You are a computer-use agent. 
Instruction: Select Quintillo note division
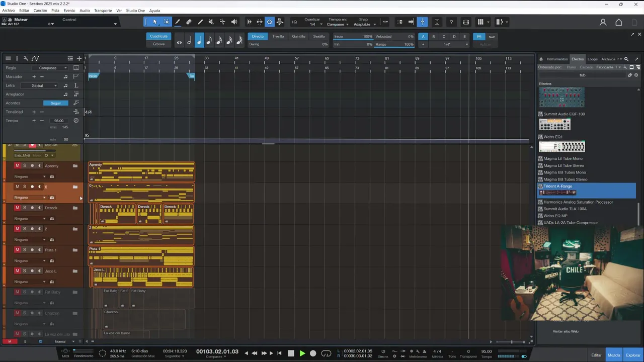pyautogui.click(x=298, y=36)
